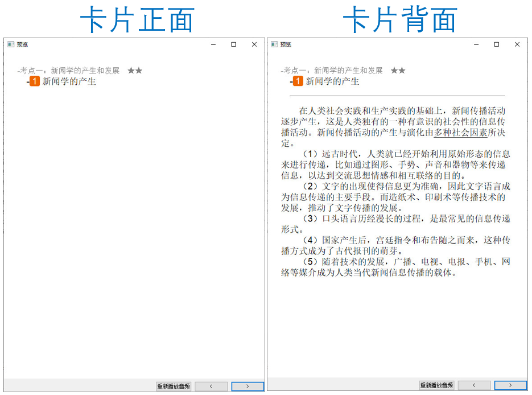
Task: Close the right 预览 window
Action: 517,44
